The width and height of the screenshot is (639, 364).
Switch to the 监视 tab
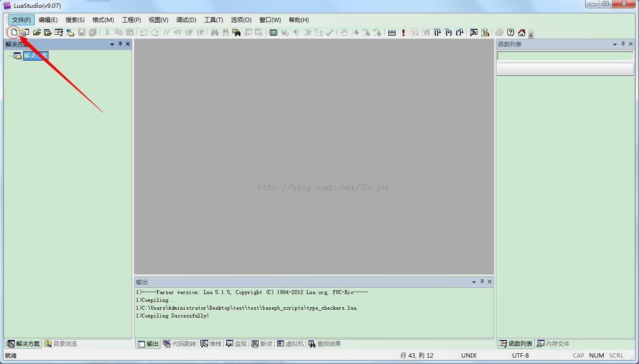237,344
